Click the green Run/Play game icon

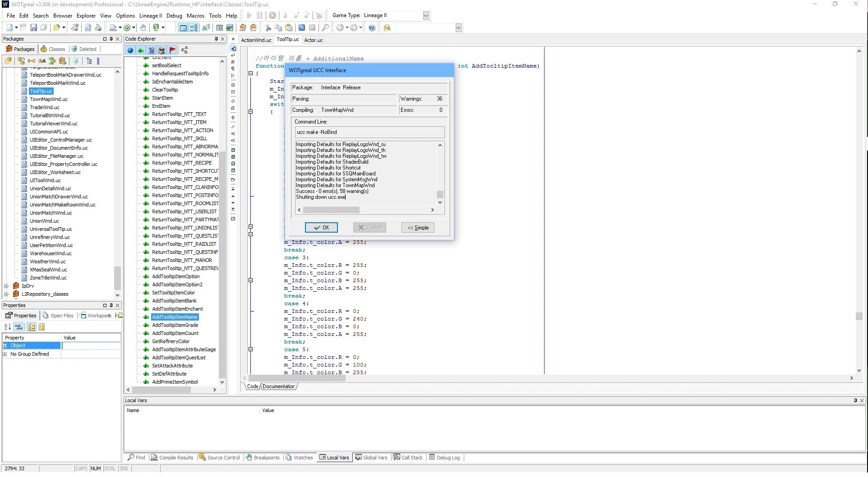coord(127,28)
